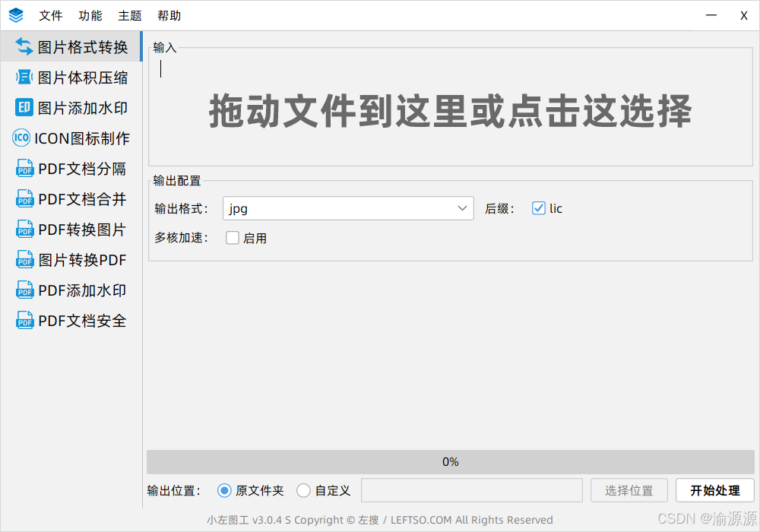Click the 0% progress bar

(450, 461)
